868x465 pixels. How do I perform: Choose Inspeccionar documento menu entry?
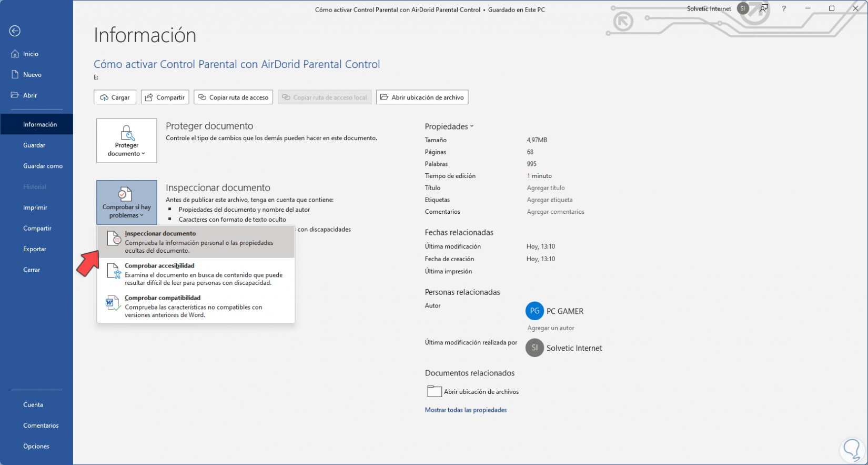[x=196, y=242]
